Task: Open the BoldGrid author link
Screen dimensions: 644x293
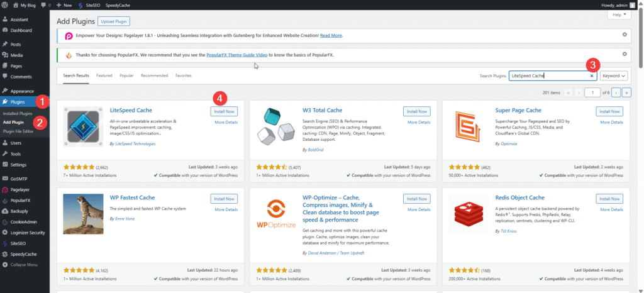Action: [x=315, y=151]
